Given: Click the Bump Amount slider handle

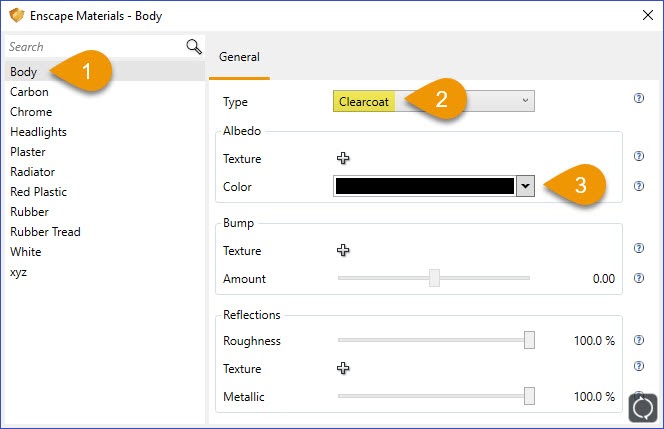Looking at the screenshot, I should (434, 279).
